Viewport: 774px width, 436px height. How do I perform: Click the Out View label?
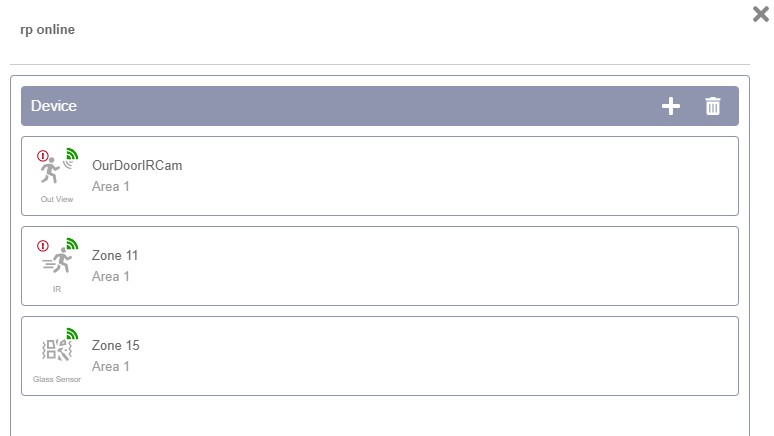click(57, 199)
